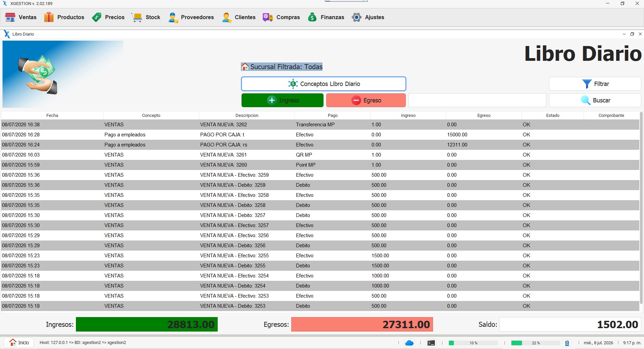The width and height of the screenshot is (644, 349).
Task: Click the red minus Egreso icon
Action: pos(356,100)
